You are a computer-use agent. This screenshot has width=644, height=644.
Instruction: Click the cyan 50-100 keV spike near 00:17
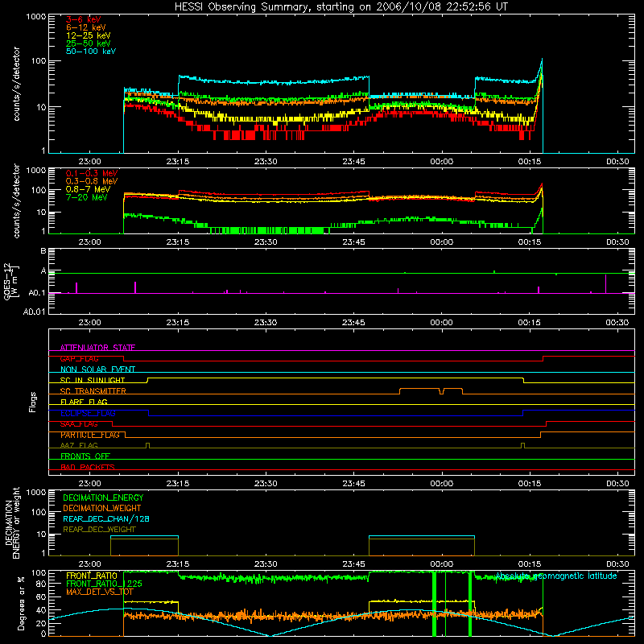pos(542,66)
